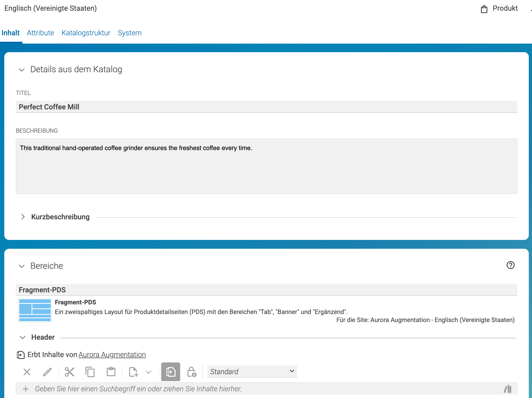Screen dimensions: 532x398
Task: Open new document type dropdown arrow
Action: coord(149,372)
